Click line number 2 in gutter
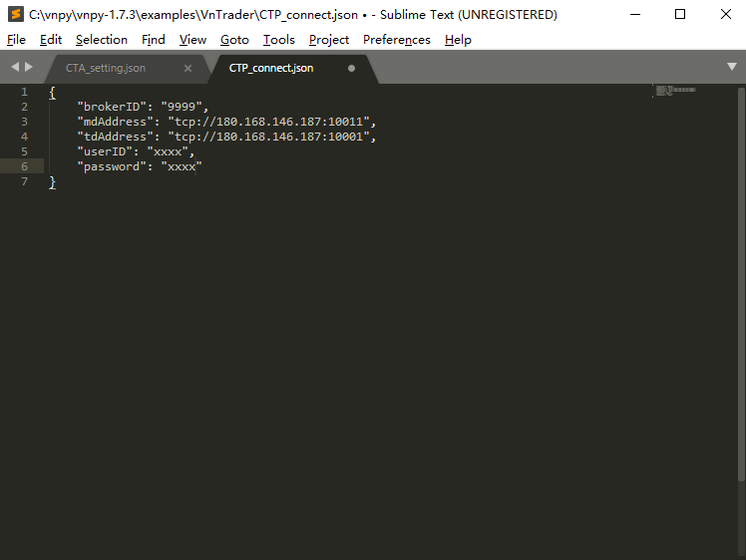Viewport: 746px width, 560px height. tap(24, 107)
